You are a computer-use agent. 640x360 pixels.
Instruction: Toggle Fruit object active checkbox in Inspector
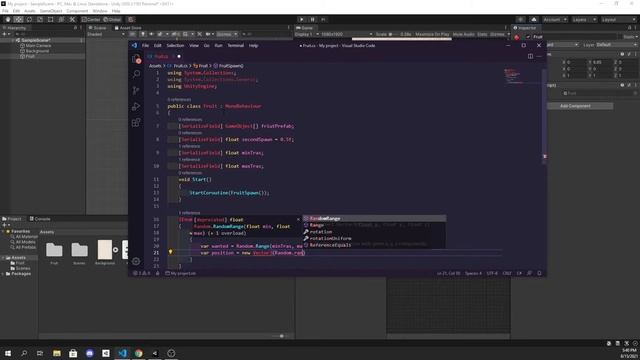pos(528,37)
